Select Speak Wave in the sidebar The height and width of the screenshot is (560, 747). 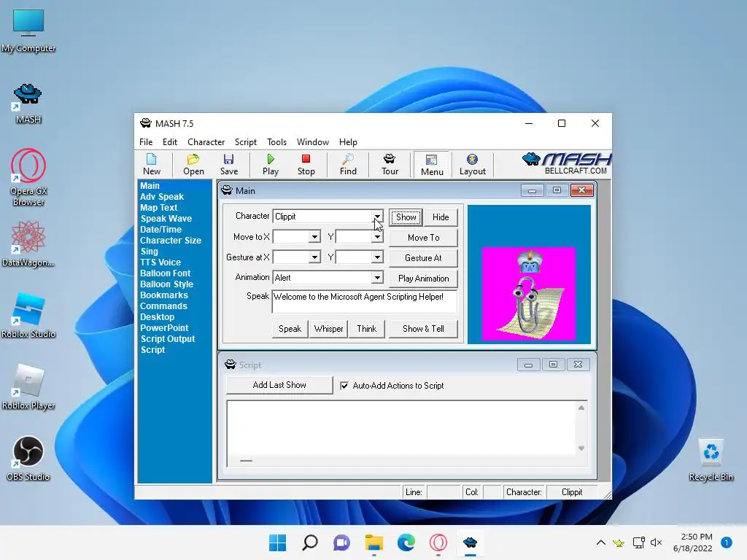pos(166,219)
